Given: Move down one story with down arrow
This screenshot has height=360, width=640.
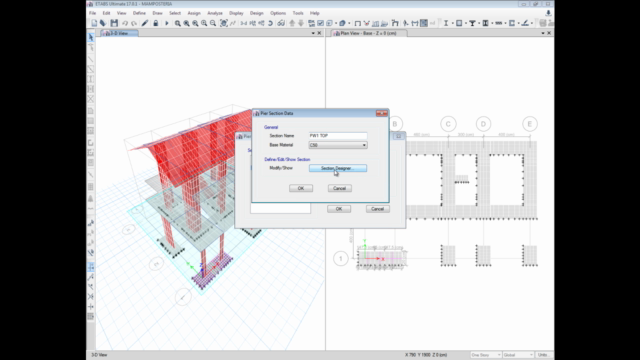Looking at the screenshot, I should click(301, 23).
